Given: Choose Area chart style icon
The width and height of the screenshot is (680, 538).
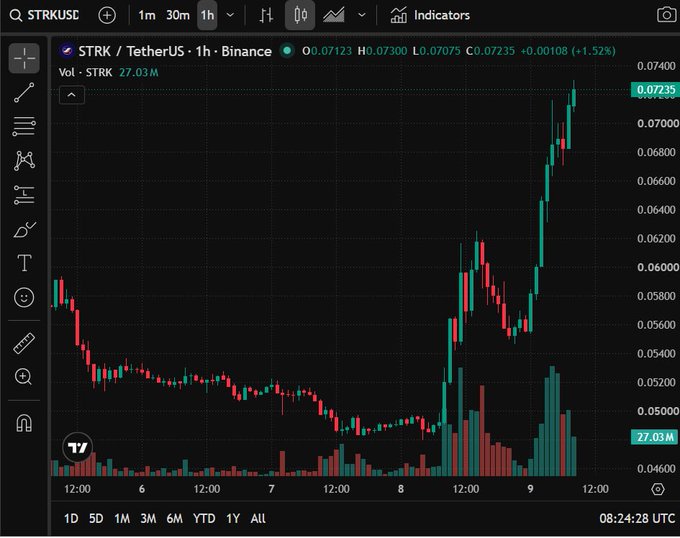Looking at the screenshot, I should coord(333,16).
